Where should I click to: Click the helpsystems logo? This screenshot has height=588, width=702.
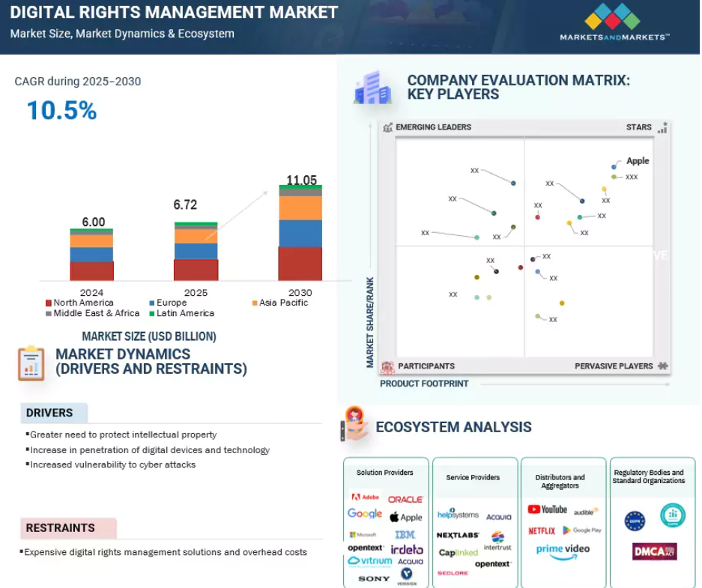[x=458, y=514]
